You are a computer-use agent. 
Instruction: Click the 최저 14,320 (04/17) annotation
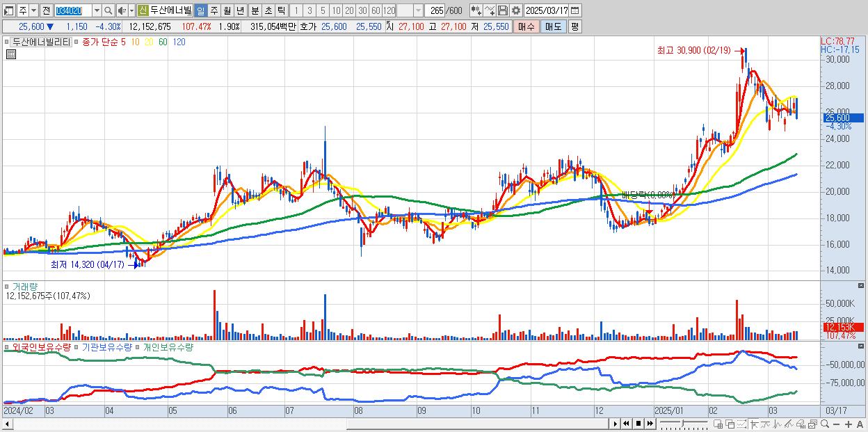coord(87,264)
